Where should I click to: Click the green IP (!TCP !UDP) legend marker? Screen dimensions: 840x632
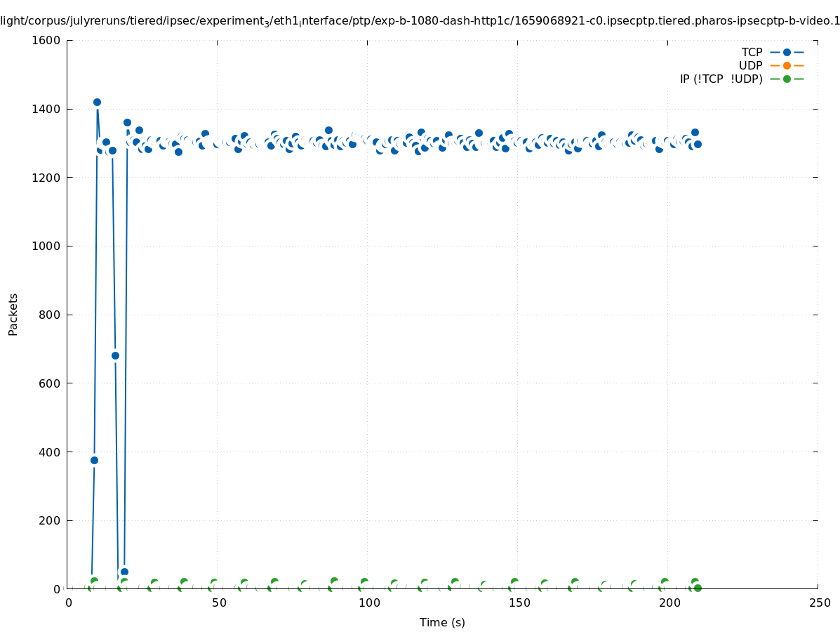click(x=787, y=79)
